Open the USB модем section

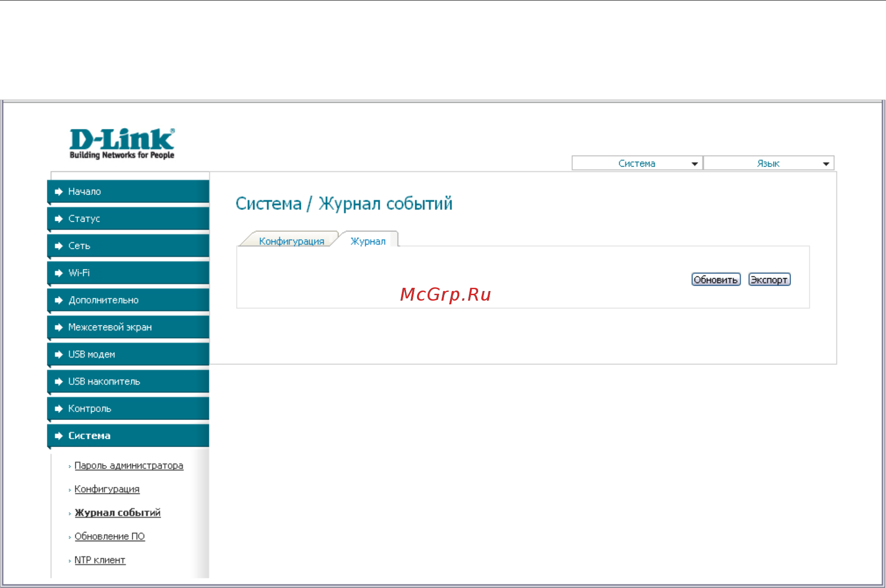128,354
